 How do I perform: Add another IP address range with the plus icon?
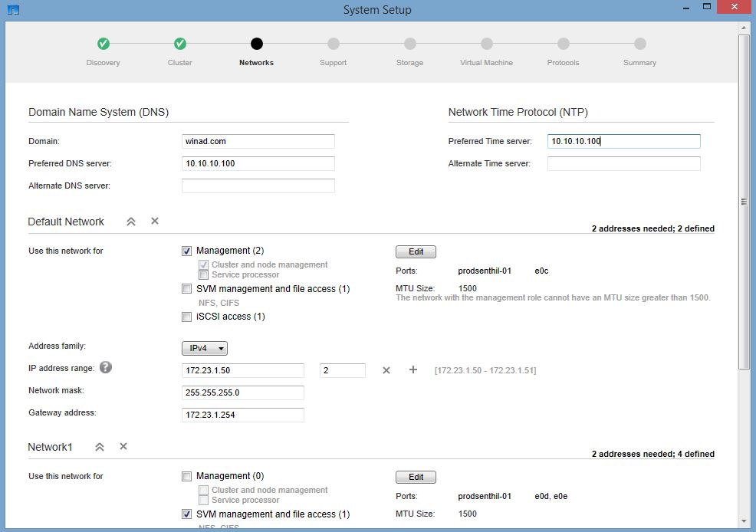413,370
